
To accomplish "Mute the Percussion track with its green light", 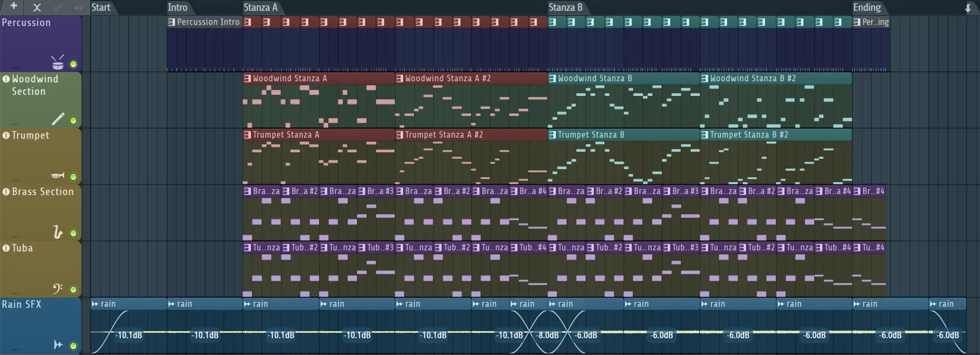I will 73,64.
